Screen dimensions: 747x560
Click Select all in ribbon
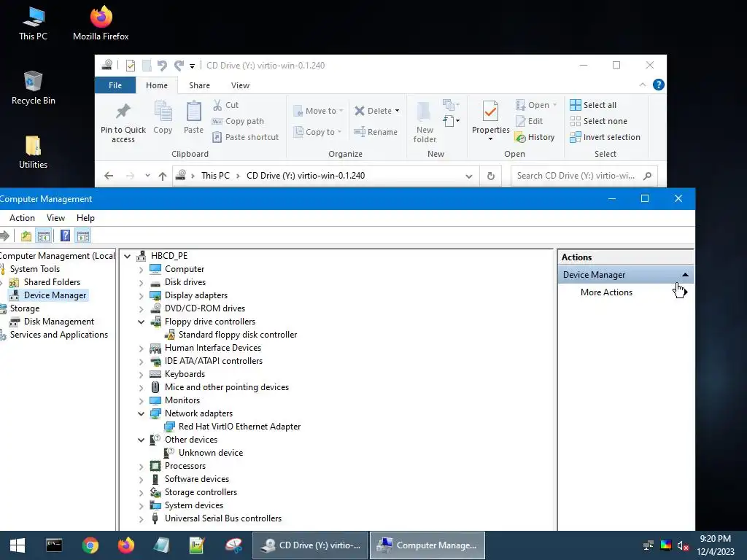click(x=593, y=105)
